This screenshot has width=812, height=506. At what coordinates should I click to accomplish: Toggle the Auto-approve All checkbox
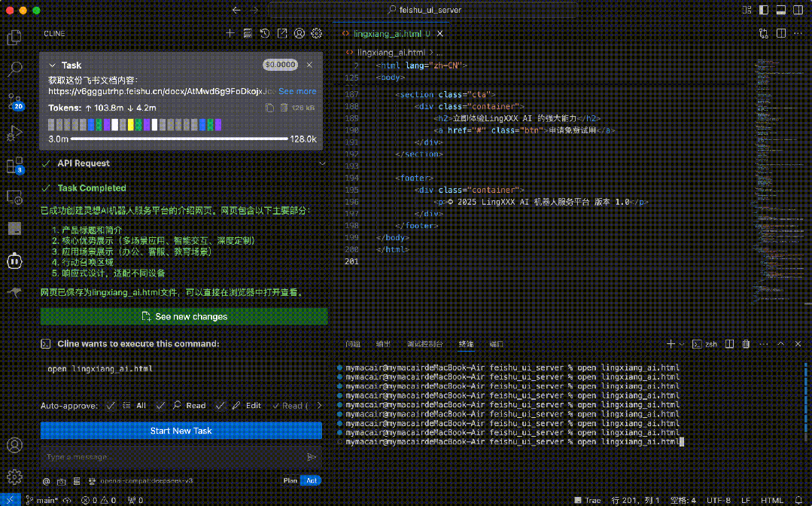pos(111,405)
